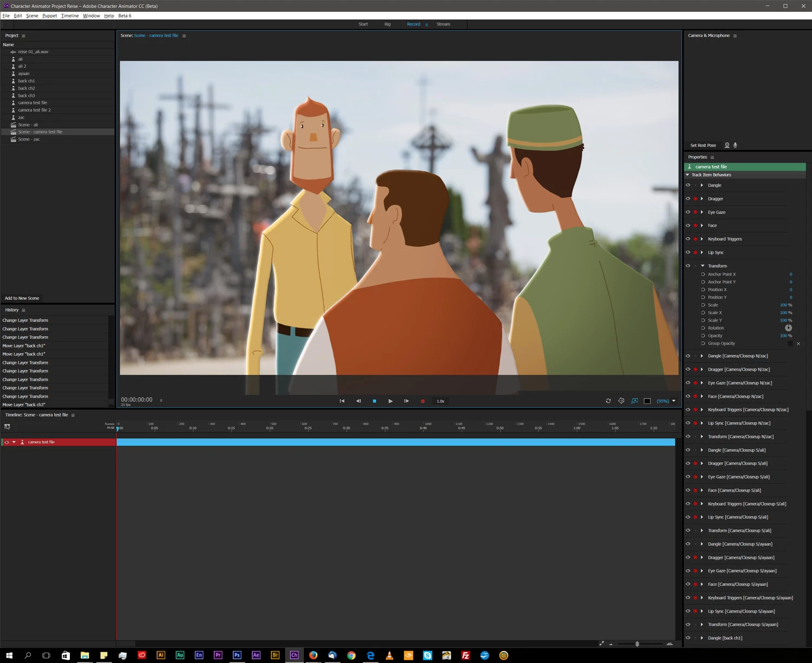Toggle eye icon for Face behavior
The height and width of the screenshot is (663, 812).
pos(688,225)
